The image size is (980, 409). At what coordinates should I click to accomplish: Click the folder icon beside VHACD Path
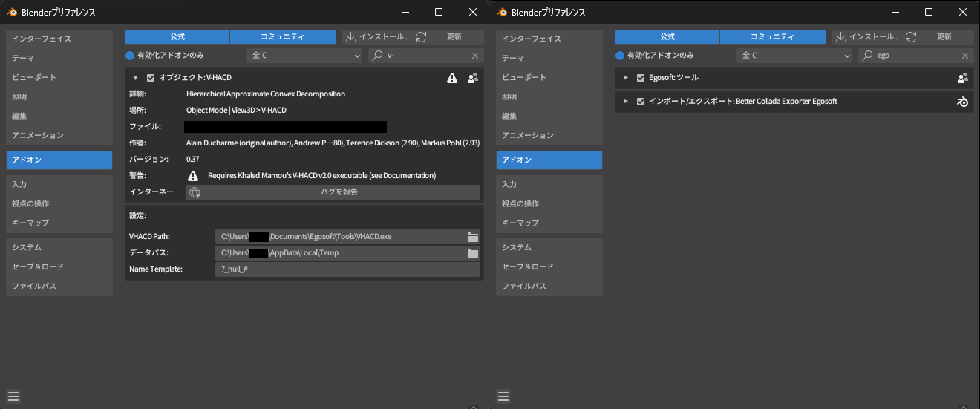(x=472, y=237)
